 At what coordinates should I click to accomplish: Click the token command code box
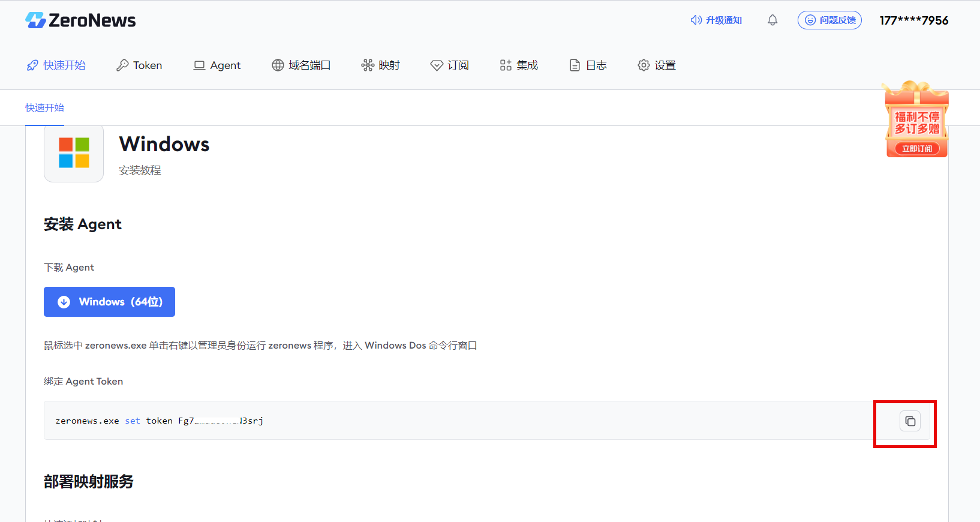(487, 421)
